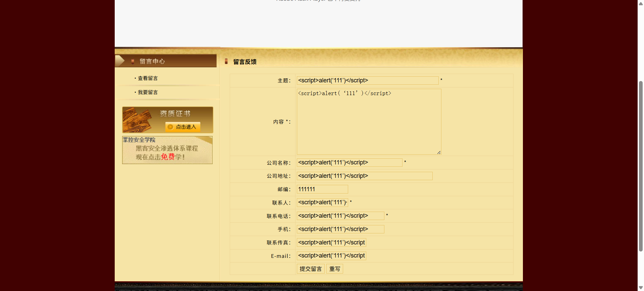Click the 公司名称： label
Screen dimensions: 644x291
pyautogui.click(x=279, y=163)
